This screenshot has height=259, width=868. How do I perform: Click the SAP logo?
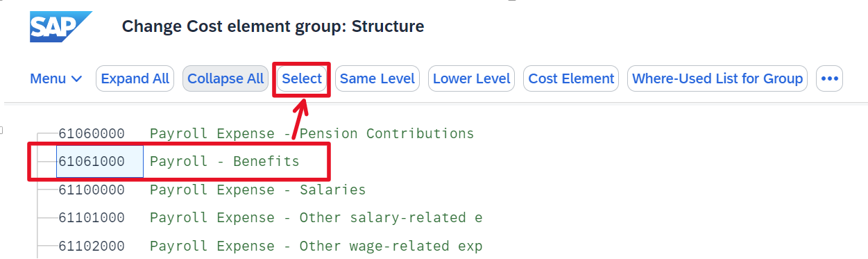pyautogui.click(x=60, y=27)
